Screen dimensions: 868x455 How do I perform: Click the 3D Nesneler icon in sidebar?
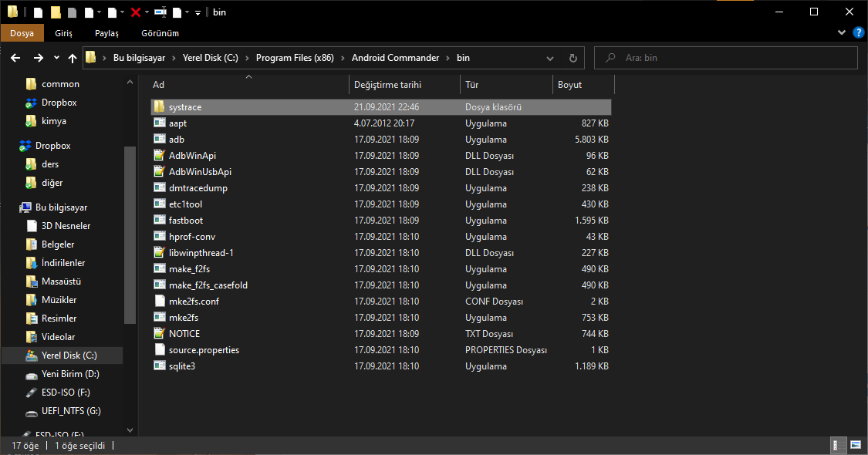32,226
